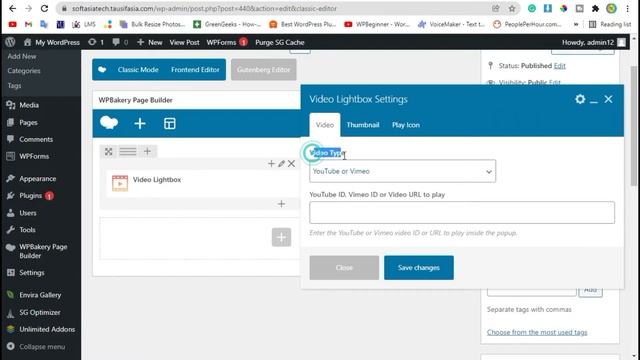Share this page icon in address bar
The width and height of the screenshot is (640, 360).
coord(496,9)
